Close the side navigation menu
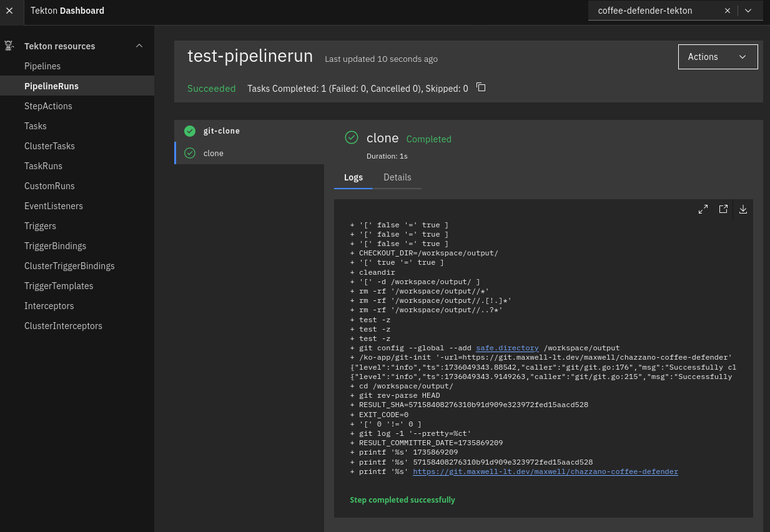The width and height of the screenshot is (770, 532). (9, 11)
